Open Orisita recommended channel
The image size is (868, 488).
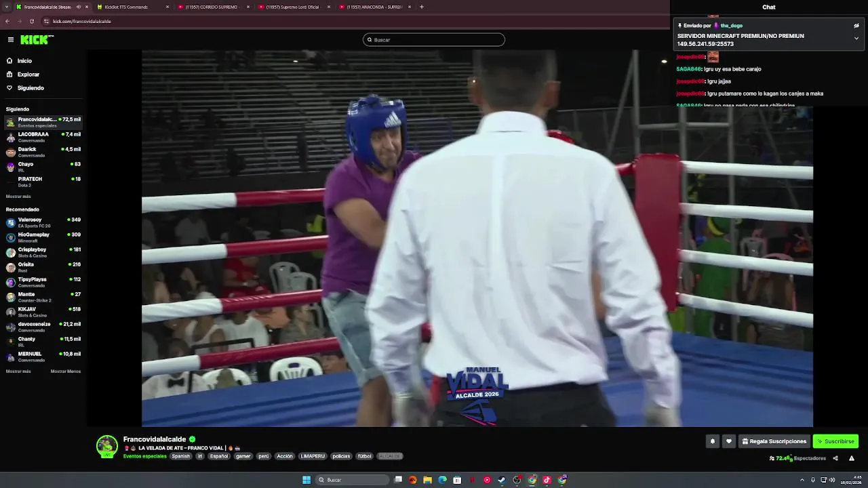coord(43,267)
